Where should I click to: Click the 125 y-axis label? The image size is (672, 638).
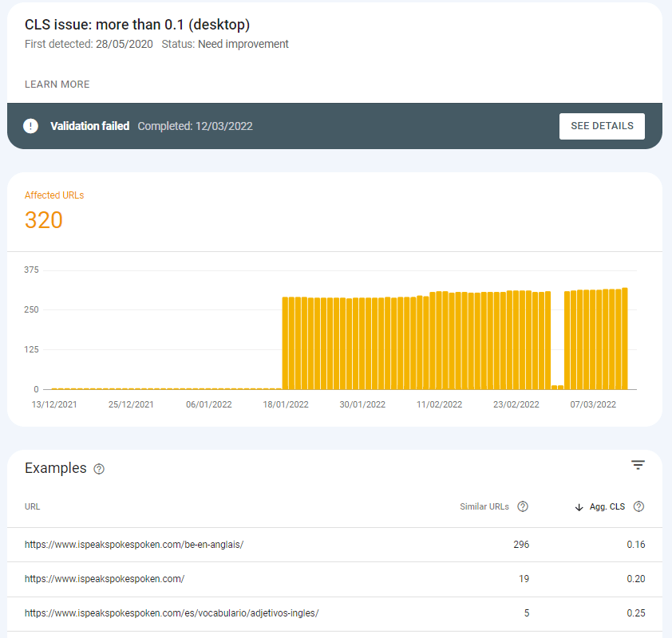click(31, 349)
